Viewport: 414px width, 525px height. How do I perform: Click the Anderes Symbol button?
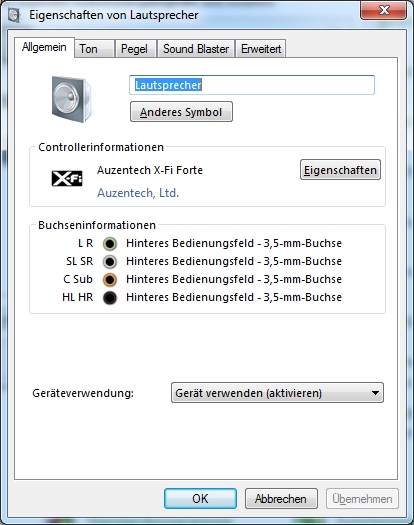point(181,112)
